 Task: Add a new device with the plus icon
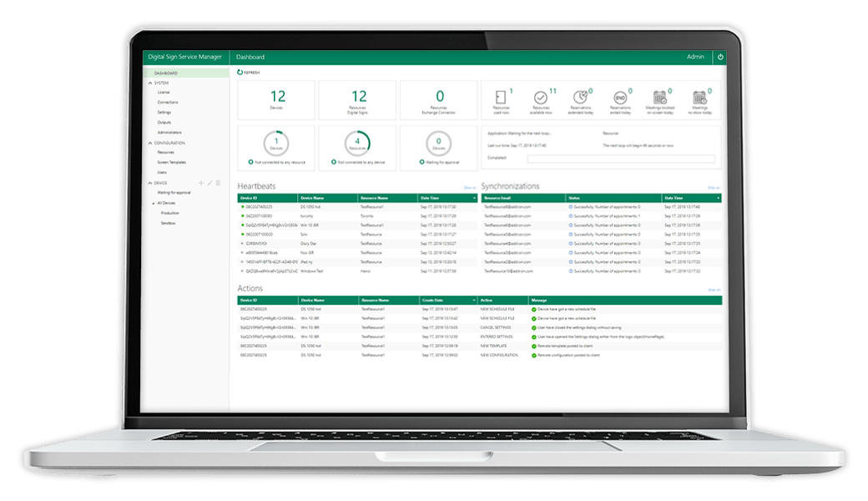pyautogui.click(x=200, y=182)
